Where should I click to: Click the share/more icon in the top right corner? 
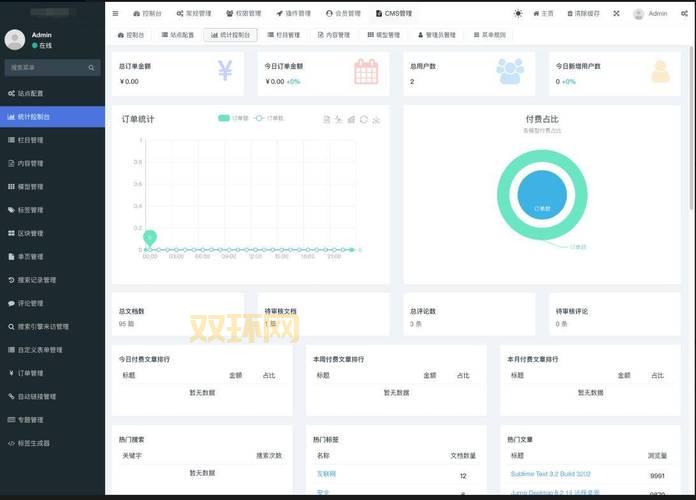click(x=684, y=14)
